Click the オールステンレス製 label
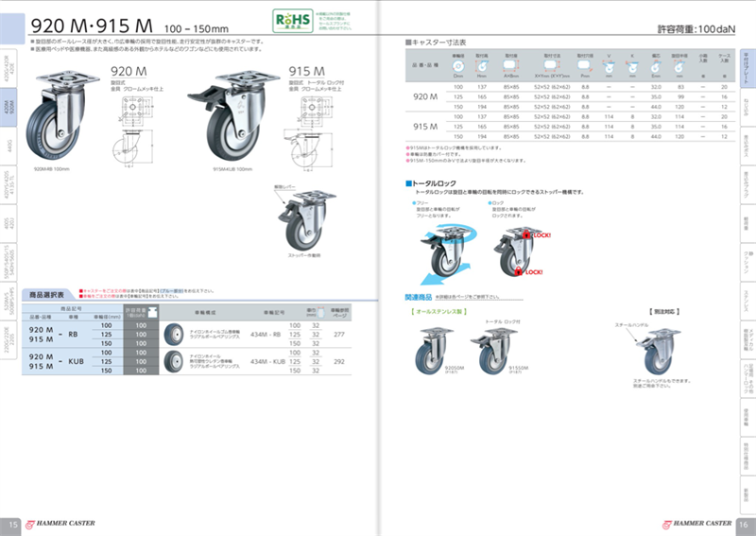This screenshot has height=536, width=756. (439, 312)
